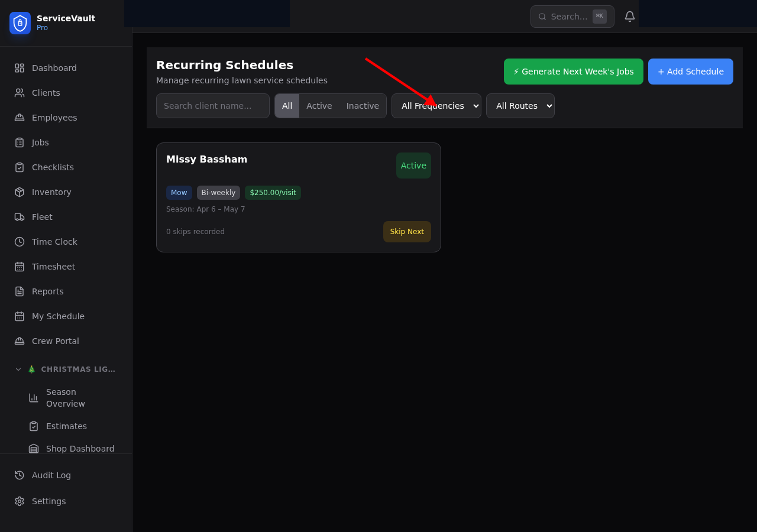Viewport: 757px width, 532px height.
Task: Switch filter to Inactive schedules
Action: (362, 105)
